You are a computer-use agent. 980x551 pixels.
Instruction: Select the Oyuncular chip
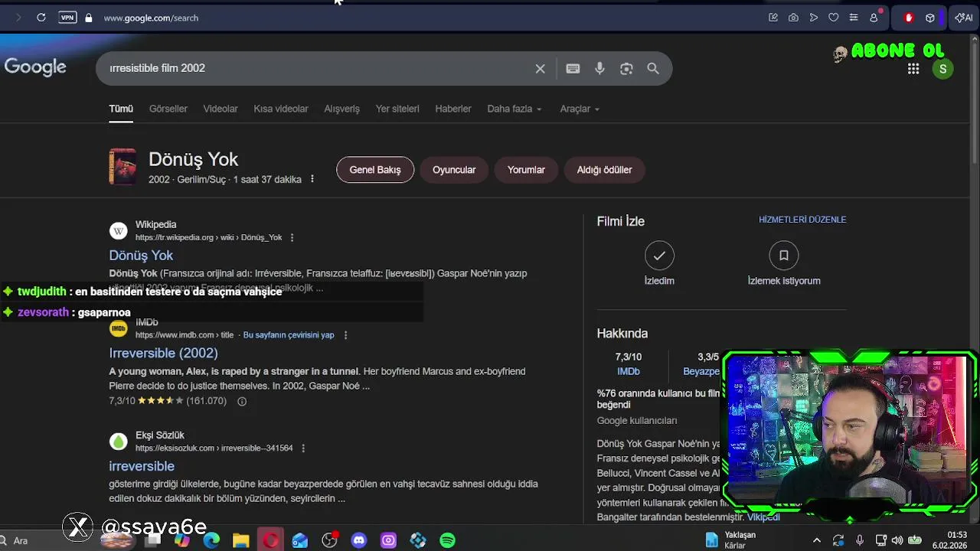click(454, 170)
